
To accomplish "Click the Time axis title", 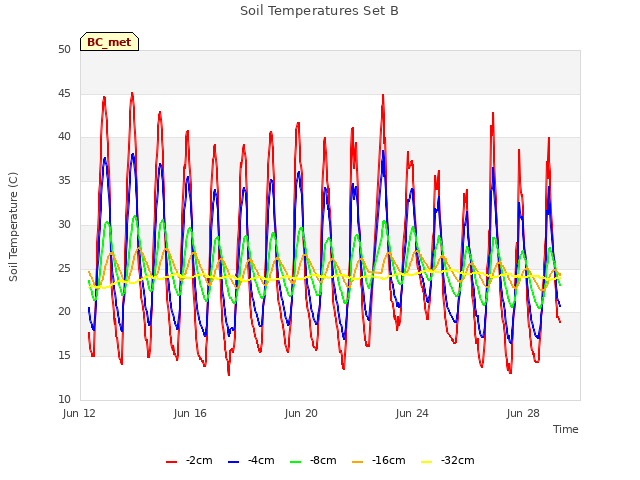I will click(566, 429).
